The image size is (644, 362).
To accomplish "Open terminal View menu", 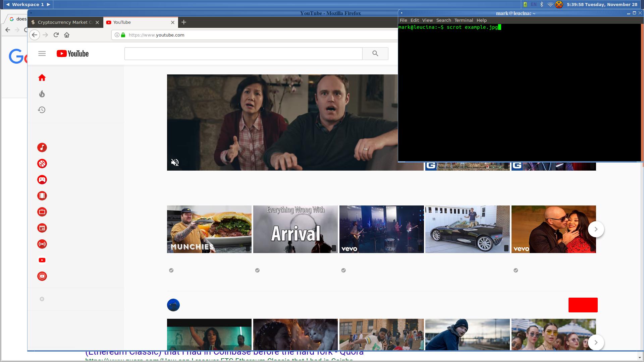I will (x=427, y=20).
